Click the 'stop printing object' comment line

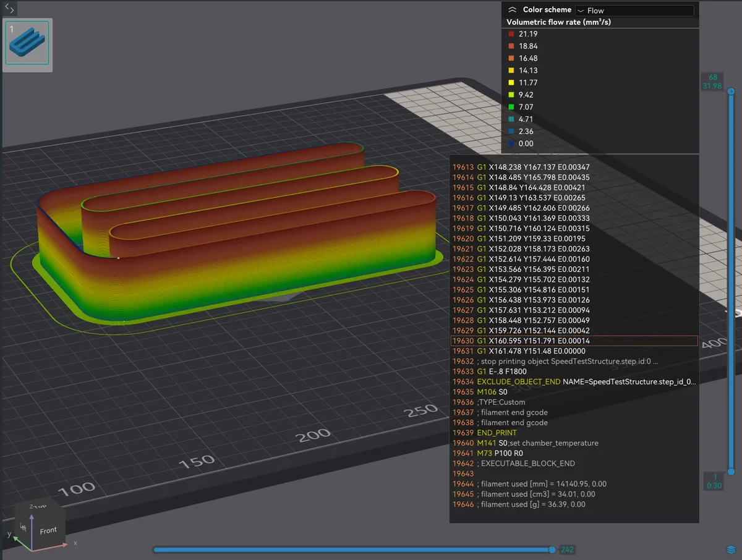tap(574, 361)
